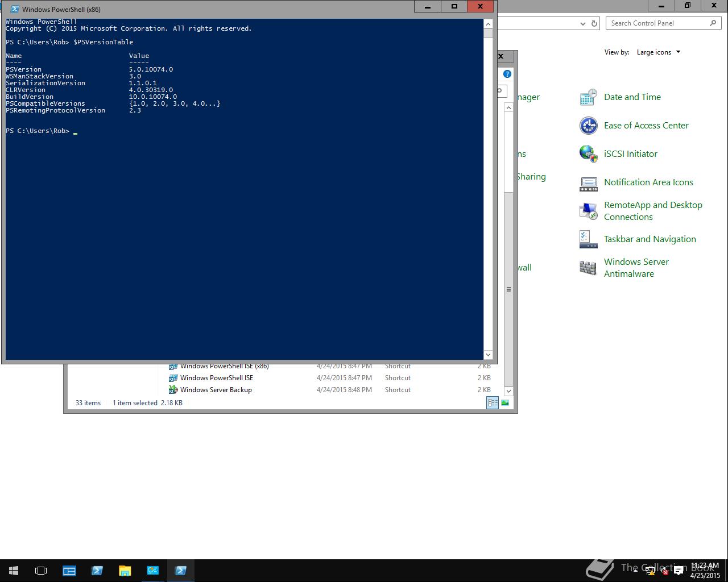Click the CLRVersion value 4.0.30319.0

coord(151,90)
